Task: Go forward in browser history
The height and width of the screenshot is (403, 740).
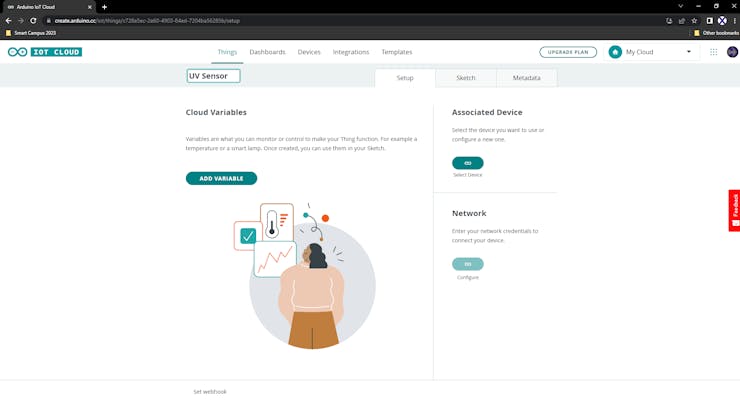Action: 21,21
